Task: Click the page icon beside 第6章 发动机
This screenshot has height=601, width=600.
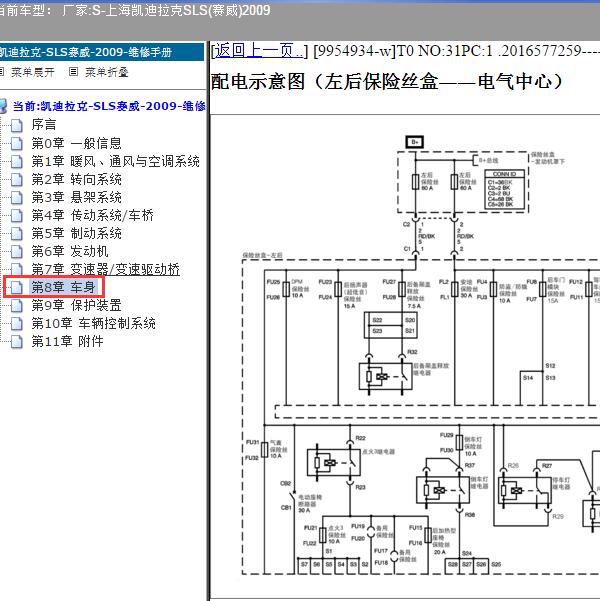Action: click(16, 251)
